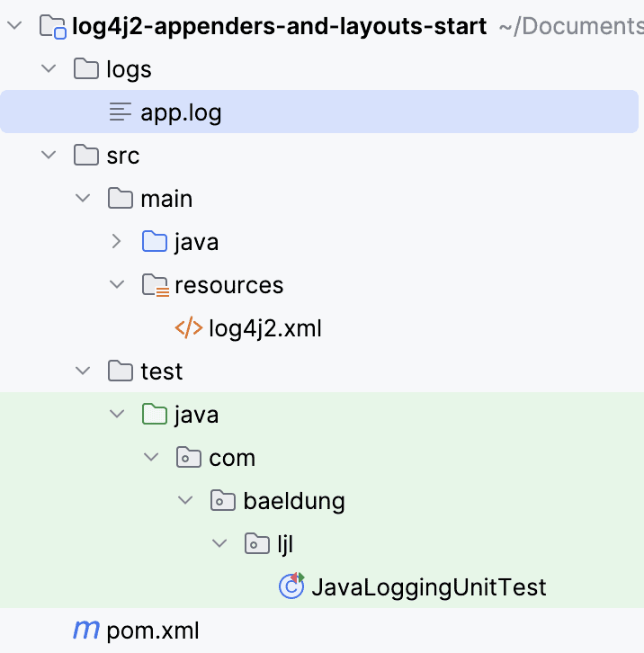Click the JavaLoggingUnitTest class icon

[x=291, y=586]
